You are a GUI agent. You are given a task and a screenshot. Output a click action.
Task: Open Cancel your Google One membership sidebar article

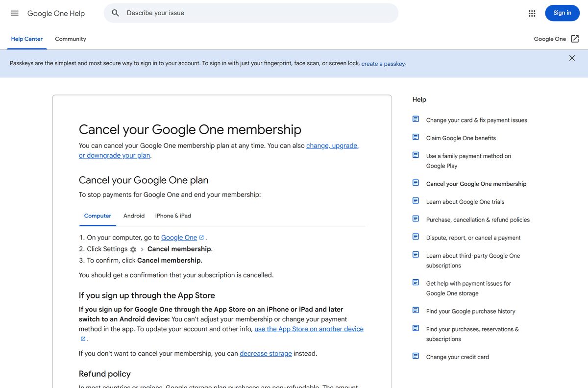coord(476,184)
